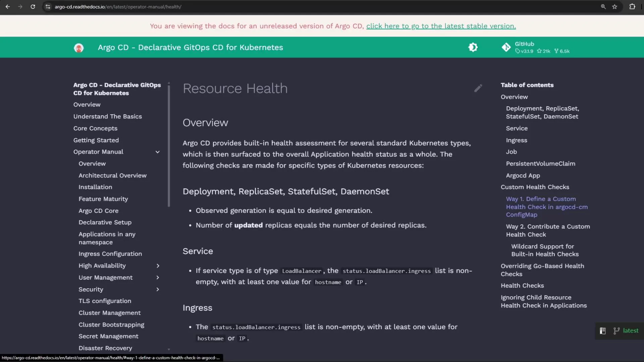Open Overview in left sidebar top level
The width and height of the screenshot is (644, 362).
(x=87, y=105)
